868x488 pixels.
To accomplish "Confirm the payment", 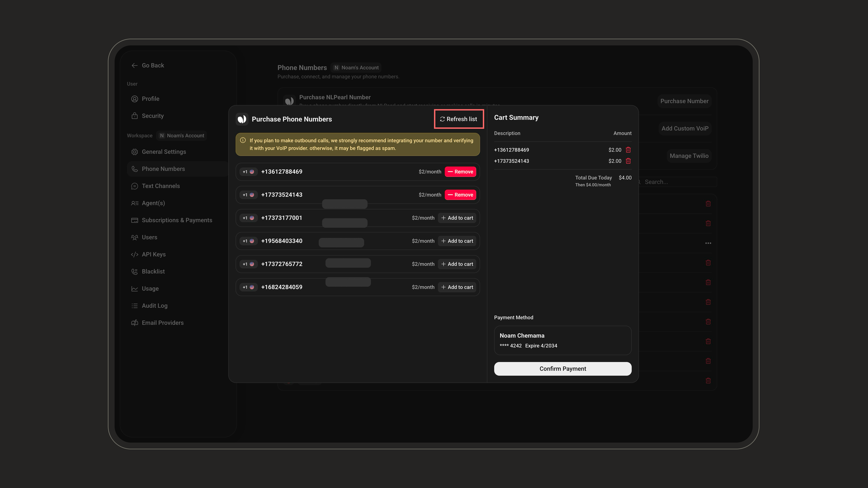I will (563, 369).
